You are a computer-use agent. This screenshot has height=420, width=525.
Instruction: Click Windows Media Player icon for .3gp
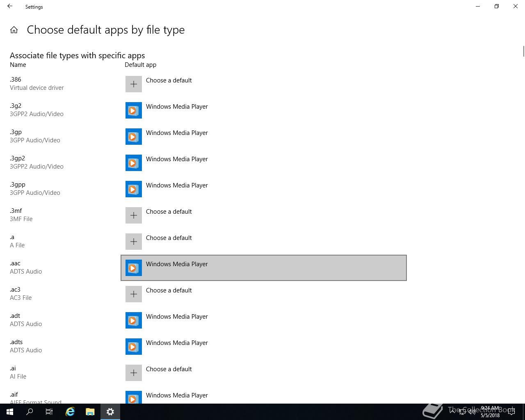coord(134,137)
